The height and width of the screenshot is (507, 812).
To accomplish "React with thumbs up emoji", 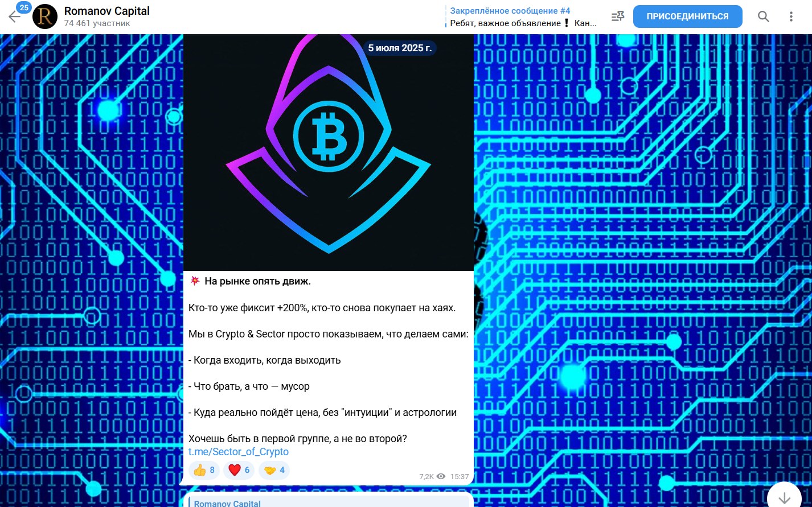I will tap(204, 470).
